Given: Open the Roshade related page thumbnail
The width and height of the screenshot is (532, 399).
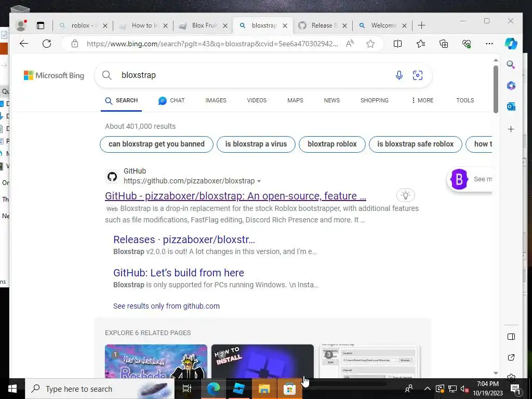Looking at the screenshot, I should (156, 362).
